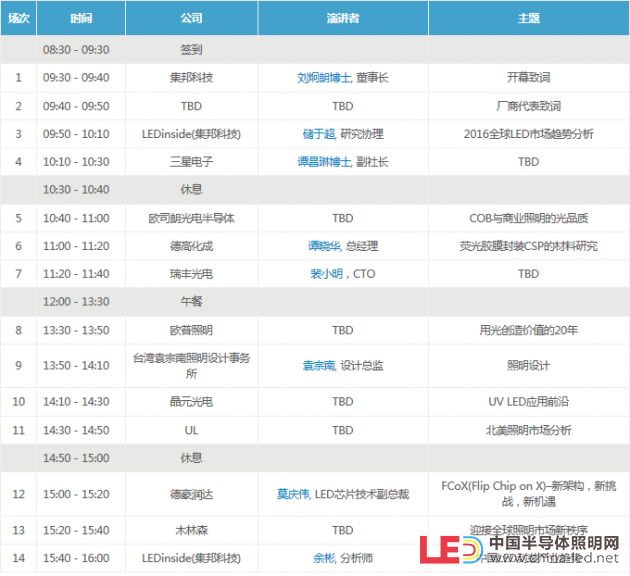Click the 主题 column header

coord(529,18)
